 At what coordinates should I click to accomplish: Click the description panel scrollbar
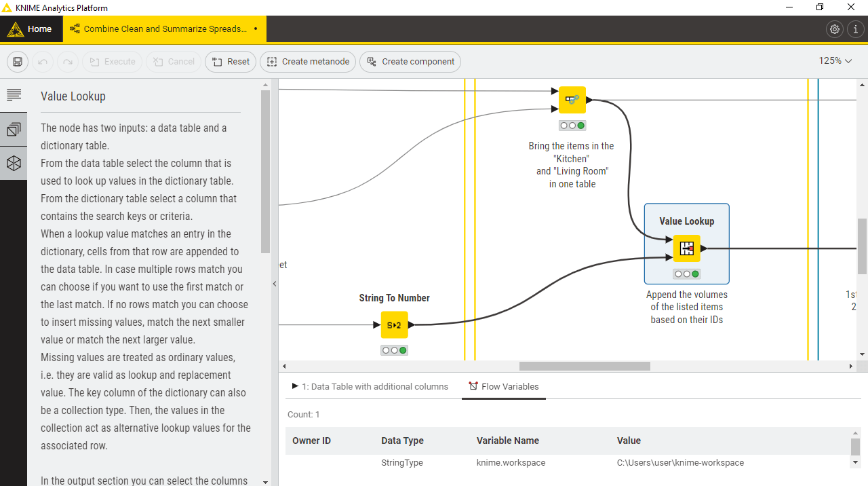coord(266,171)
